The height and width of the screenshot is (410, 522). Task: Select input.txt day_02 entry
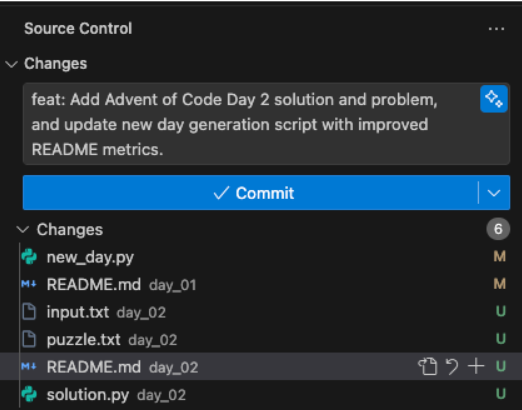261,312
